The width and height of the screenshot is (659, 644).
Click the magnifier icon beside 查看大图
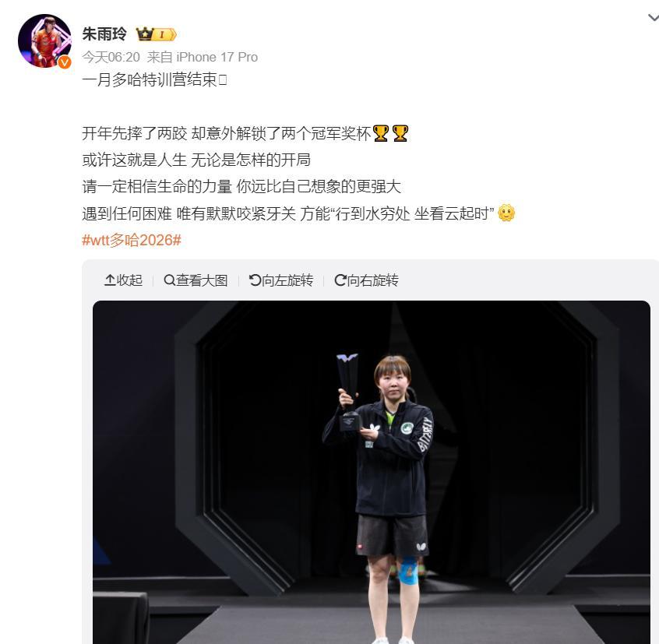[169, 280]
